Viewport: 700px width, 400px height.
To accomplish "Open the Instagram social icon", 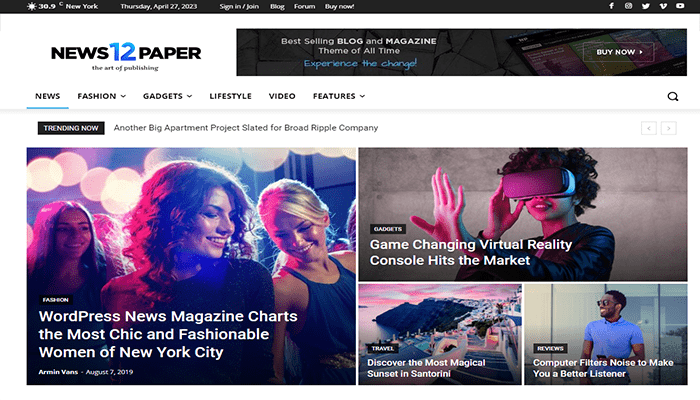I will tap(628, 6).
